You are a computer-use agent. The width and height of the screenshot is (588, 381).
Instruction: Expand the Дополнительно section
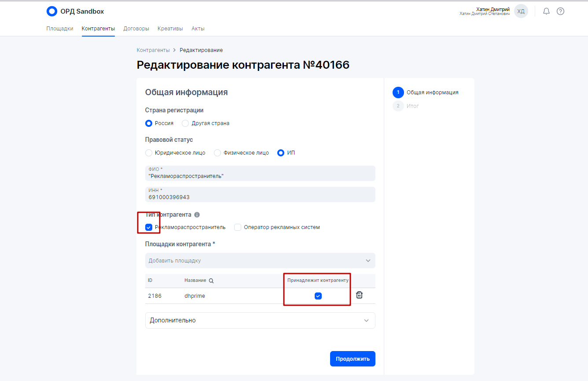[260, 320]
